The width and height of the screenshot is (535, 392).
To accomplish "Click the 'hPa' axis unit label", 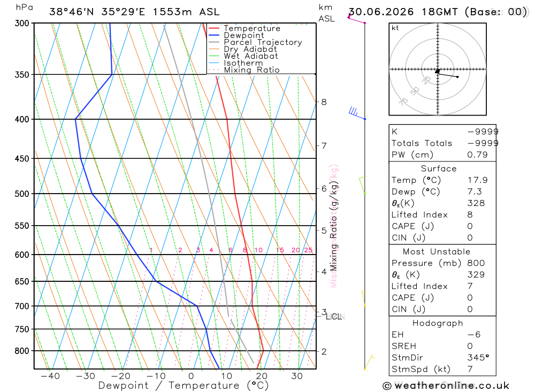I will coord(25,7).
